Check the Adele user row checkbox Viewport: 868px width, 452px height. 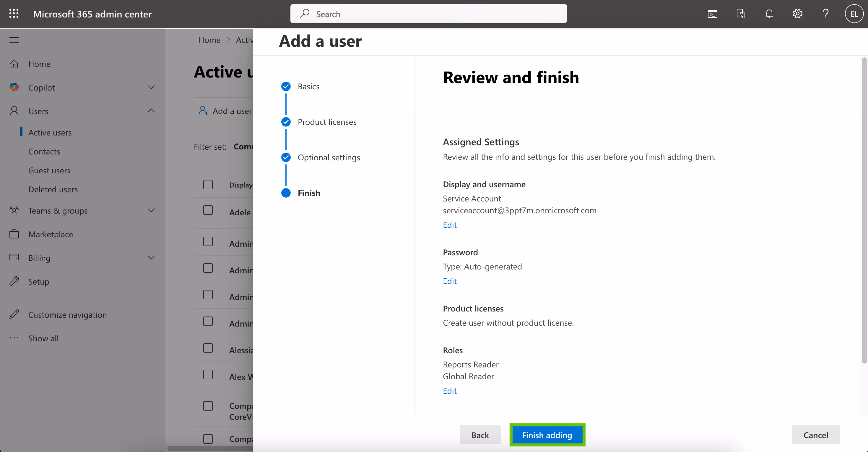click(208, 209)
